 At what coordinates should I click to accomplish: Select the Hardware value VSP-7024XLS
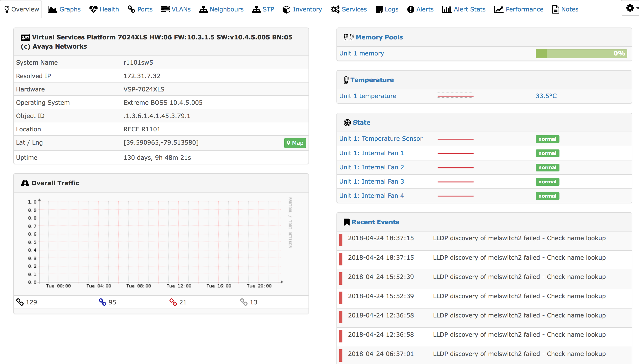(x=144, y=89)
